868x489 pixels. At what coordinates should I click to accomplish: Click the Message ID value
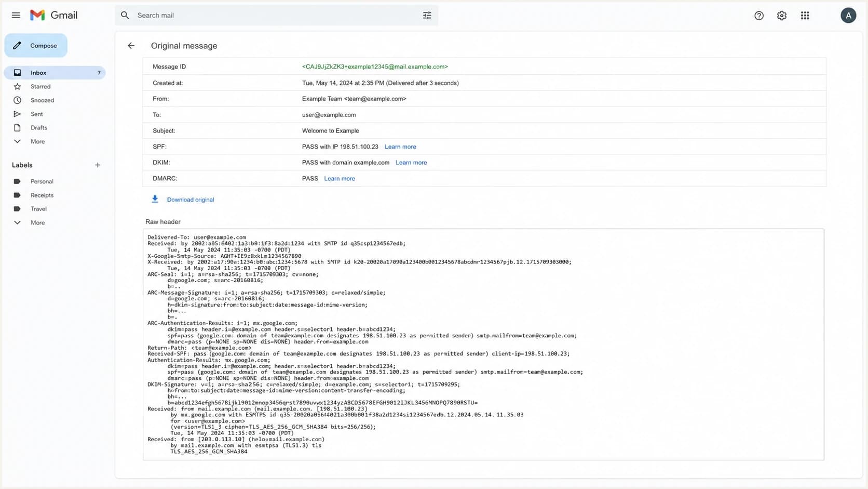click(375, 67)
